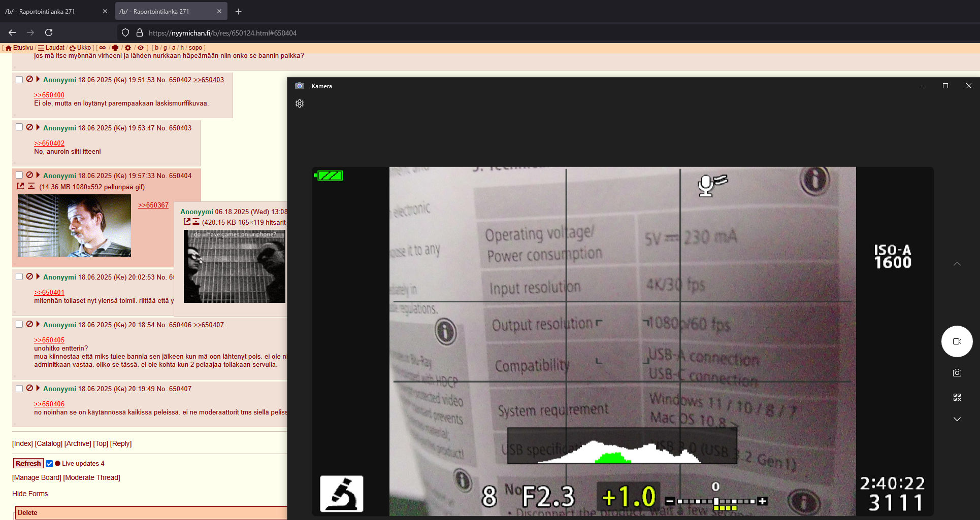Image resolution: width=980 pixels, height=520 pixels.
Task: Expand post menu arrow on 650407
Action: [38, 388]
